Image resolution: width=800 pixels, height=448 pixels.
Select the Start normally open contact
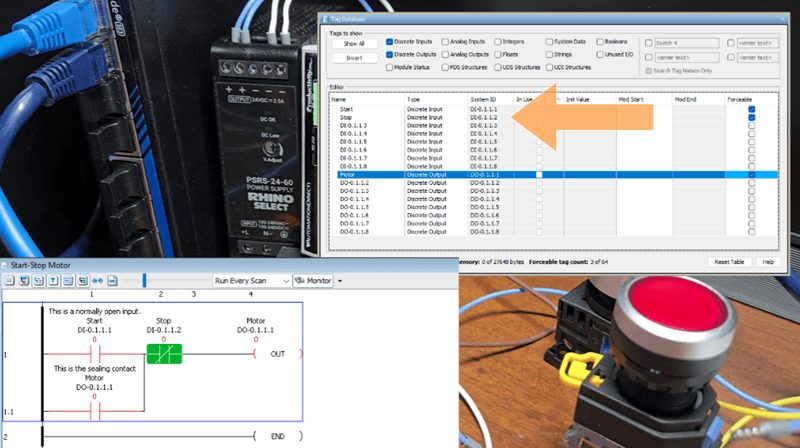(95, 354)
